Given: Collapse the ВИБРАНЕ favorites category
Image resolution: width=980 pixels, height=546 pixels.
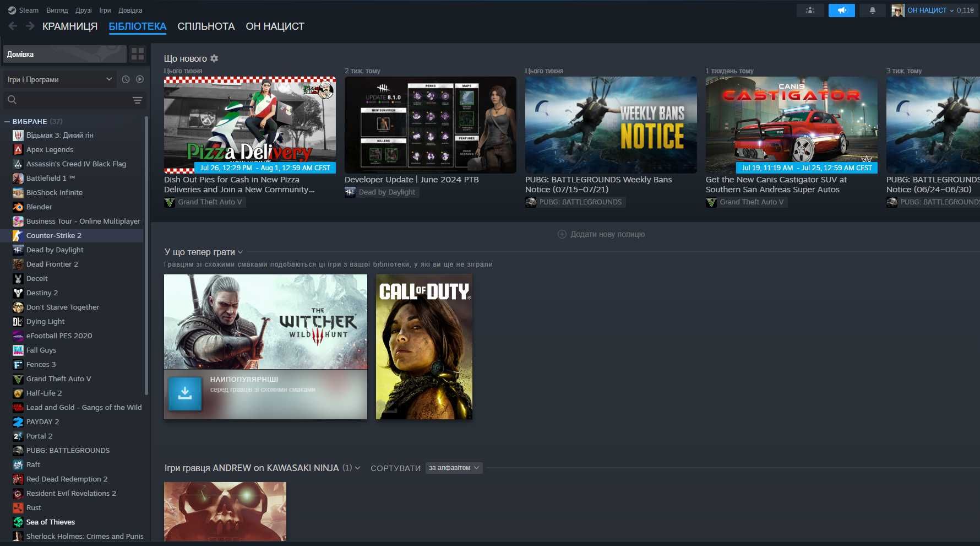Looking at the screenshot, I should [x=7, y=121].
